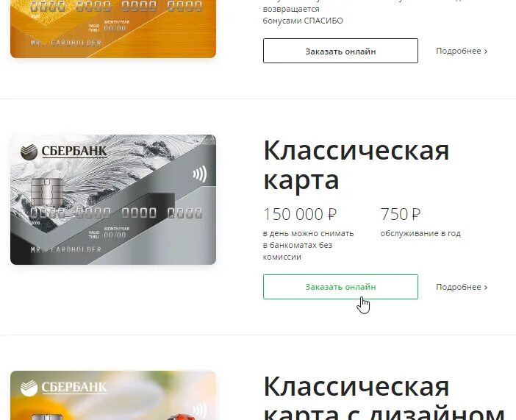Click the Классическая карта heading
The image size is (516, 420).
356,165
